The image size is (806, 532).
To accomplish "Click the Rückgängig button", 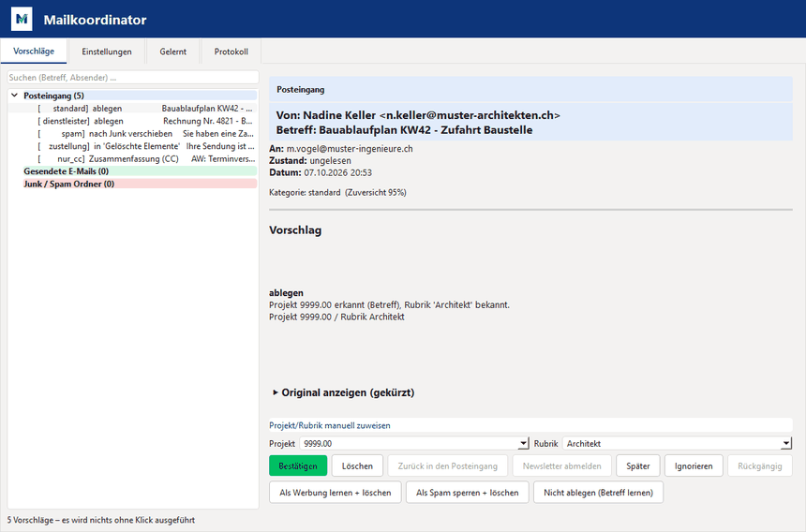I will (760, 465).
